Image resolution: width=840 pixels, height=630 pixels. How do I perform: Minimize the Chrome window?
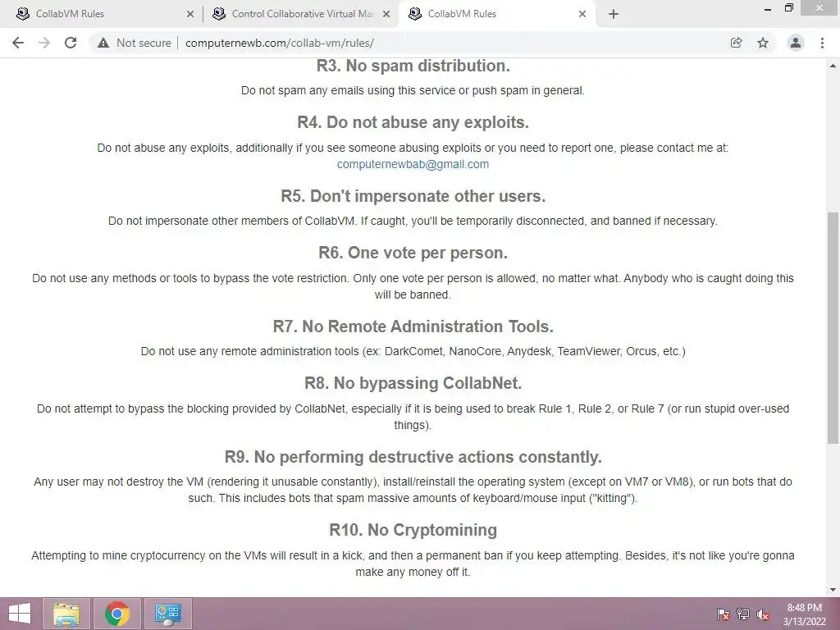pos(768,9)
